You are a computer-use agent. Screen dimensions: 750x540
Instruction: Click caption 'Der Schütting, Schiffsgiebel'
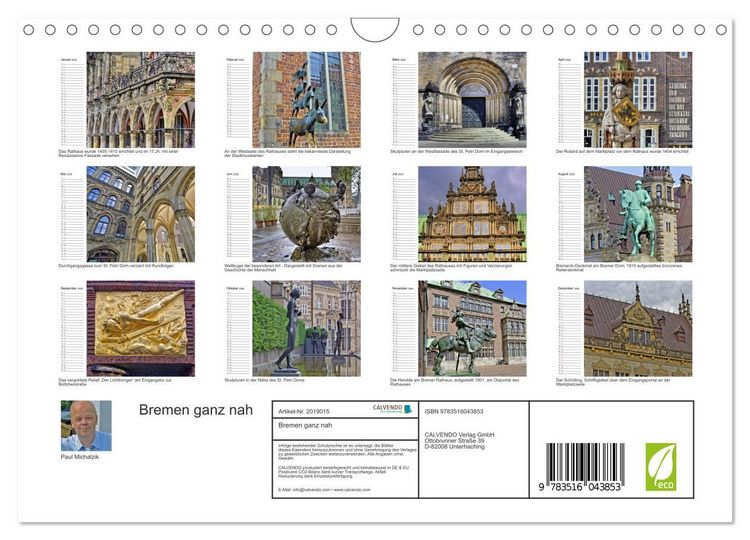613,382
